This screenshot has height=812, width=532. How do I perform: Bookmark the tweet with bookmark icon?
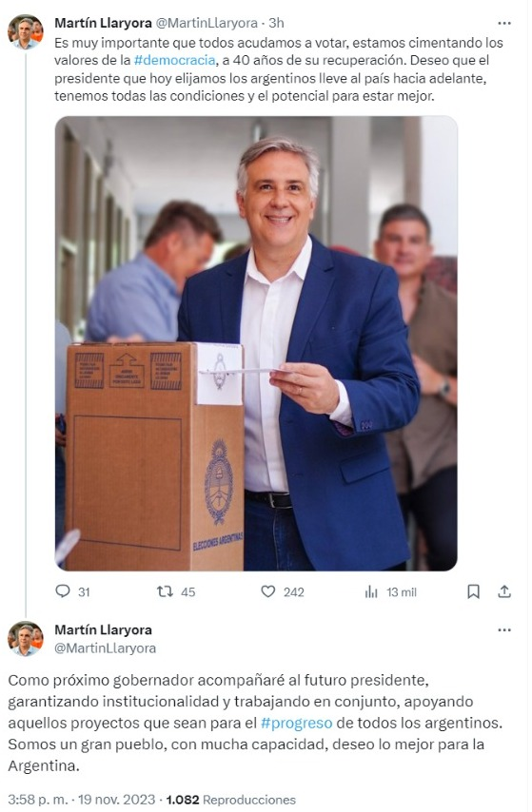tap(473, 591)
